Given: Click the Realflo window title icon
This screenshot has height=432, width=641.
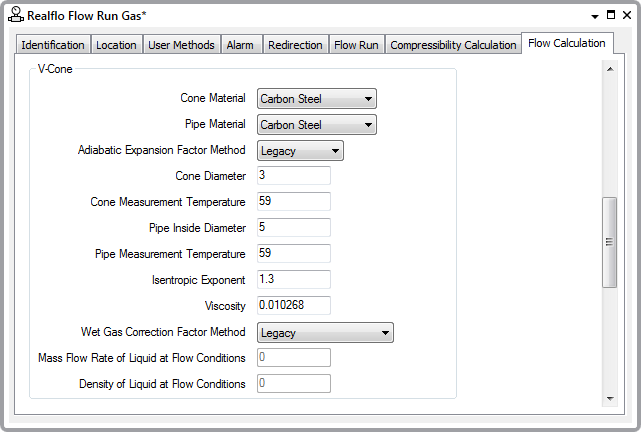Looking at the screenshot, I should click(15, 15).
